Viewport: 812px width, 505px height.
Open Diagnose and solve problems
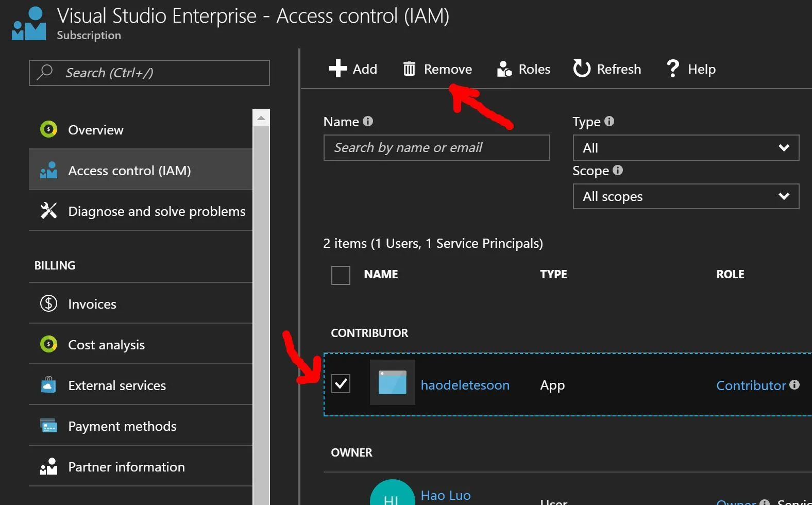[x=141, y=211]
